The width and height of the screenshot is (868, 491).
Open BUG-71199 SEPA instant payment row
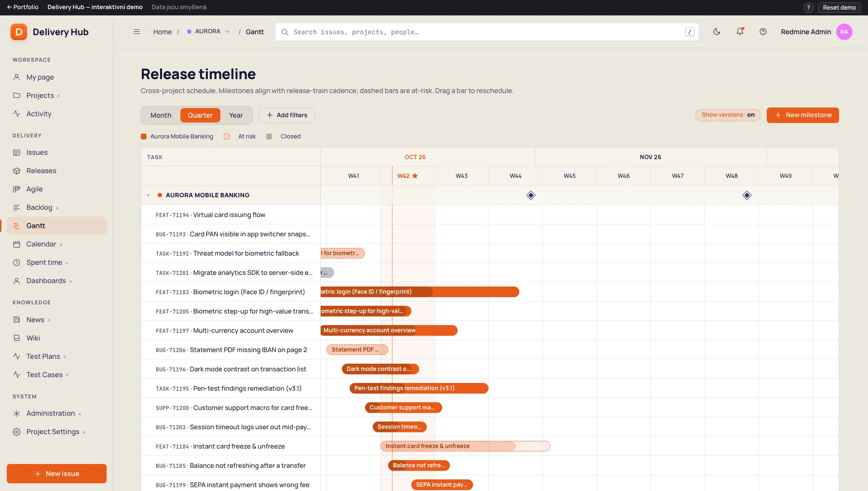pos(231,485)
